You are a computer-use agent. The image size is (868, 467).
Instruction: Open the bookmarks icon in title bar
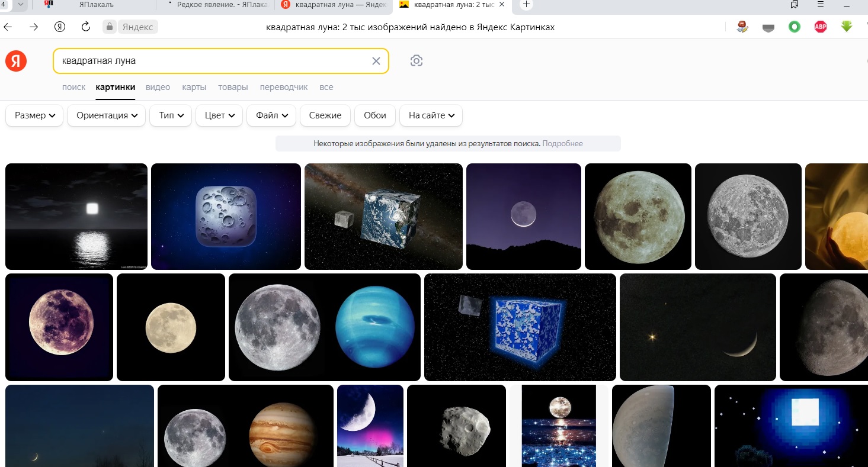[x=795, y=5]
